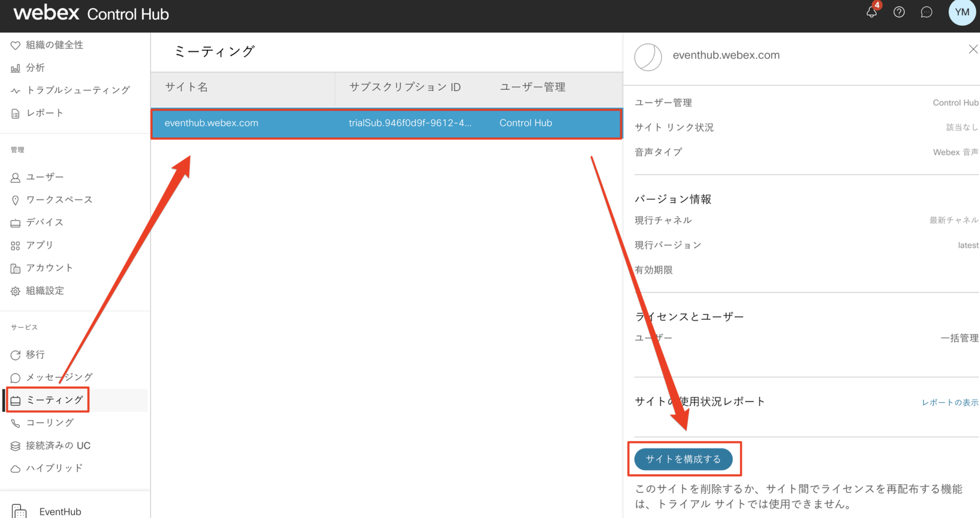
Task: Open 接続済みの UC service
Action: tap(58, 446)
